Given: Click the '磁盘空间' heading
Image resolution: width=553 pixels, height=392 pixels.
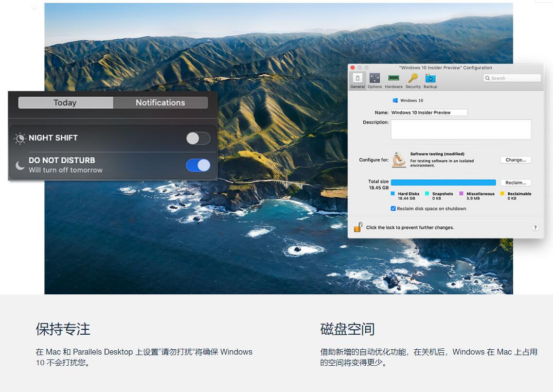Looking at the screenshot, I should (x=347, y=329).
